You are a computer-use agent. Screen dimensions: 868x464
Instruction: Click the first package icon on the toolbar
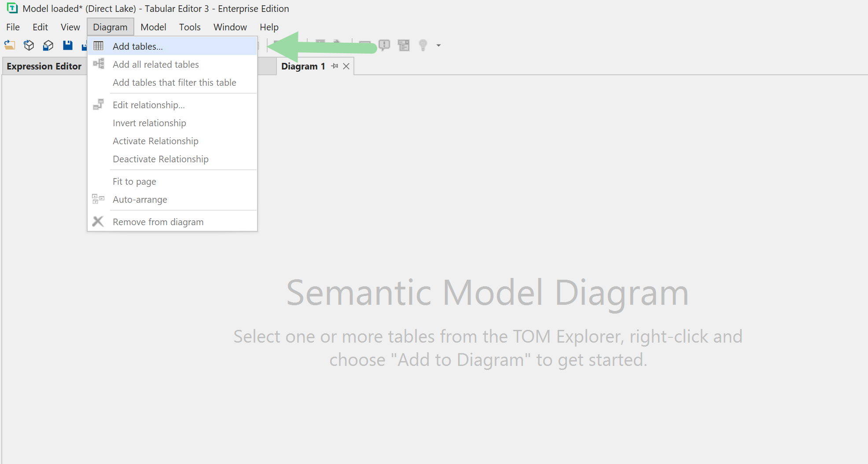pos(28,45)
